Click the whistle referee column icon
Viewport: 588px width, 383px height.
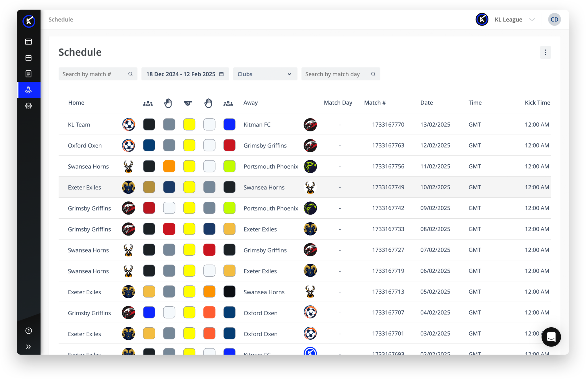[188, 102]
